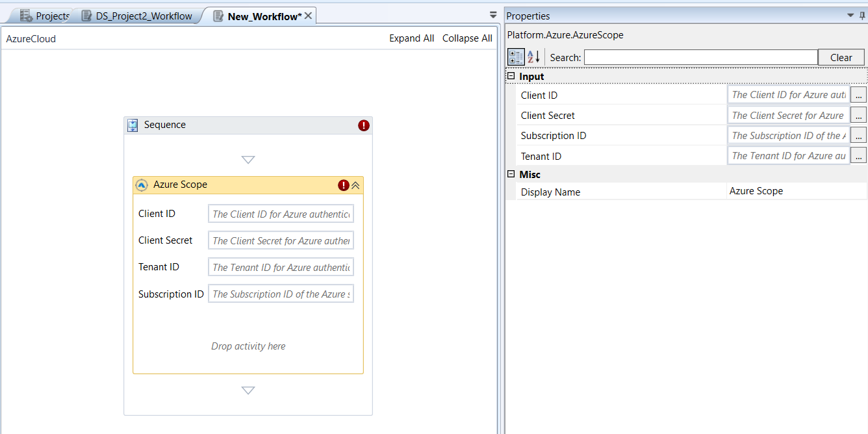Open expression editor for Client ID property

point(859,95)
